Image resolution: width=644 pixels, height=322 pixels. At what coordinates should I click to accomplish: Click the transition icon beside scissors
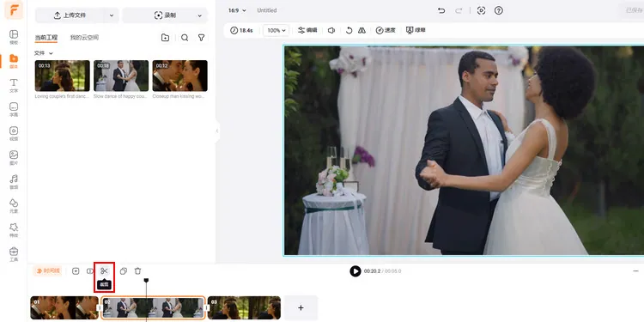click(x=90, y=271)
